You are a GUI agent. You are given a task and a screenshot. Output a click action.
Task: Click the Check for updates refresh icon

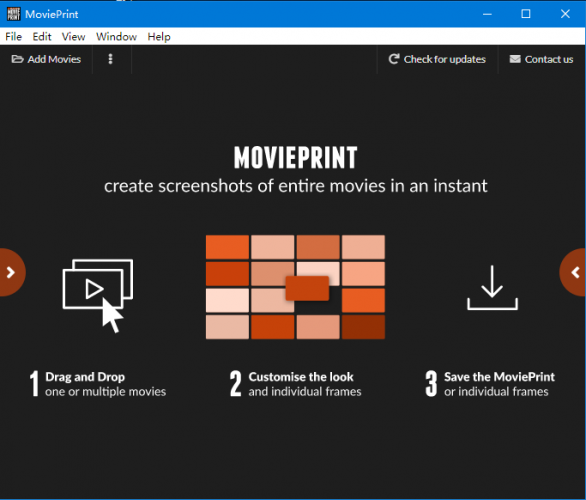tap(394, 59)
